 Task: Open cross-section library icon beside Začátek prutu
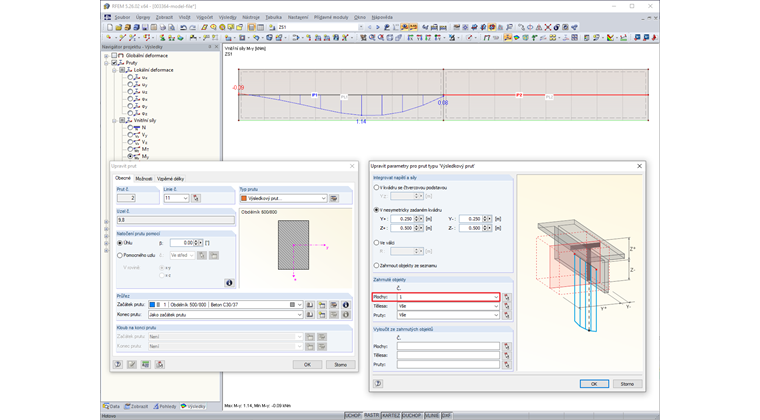pos(310,305)
